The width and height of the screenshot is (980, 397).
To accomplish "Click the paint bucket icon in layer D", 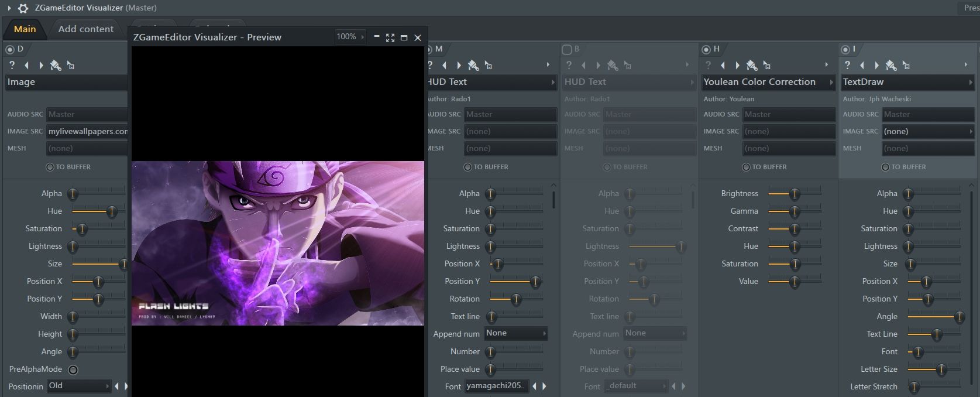I will (56, 65).
